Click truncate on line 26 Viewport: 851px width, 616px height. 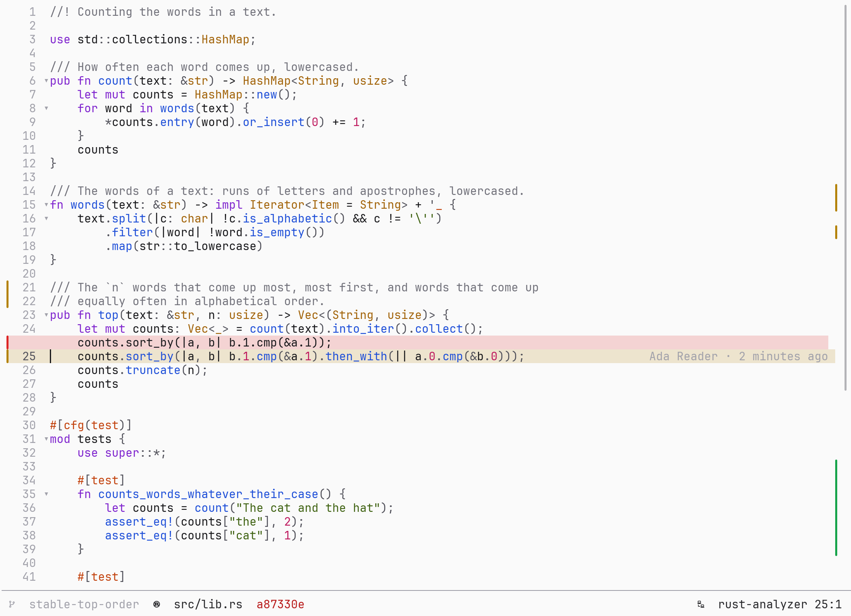(x=153, y=370)
